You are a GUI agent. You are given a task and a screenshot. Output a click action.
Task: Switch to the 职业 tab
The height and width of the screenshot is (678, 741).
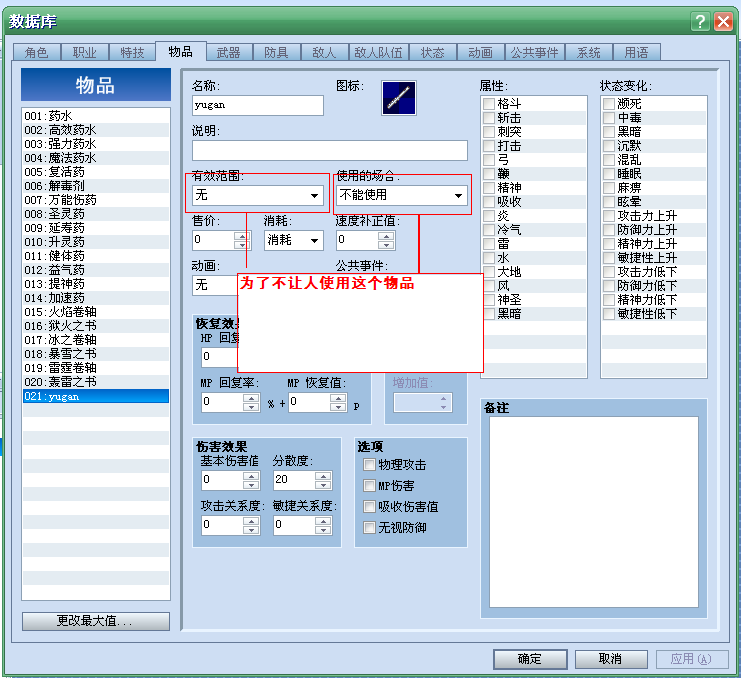[x=85, y=52]
